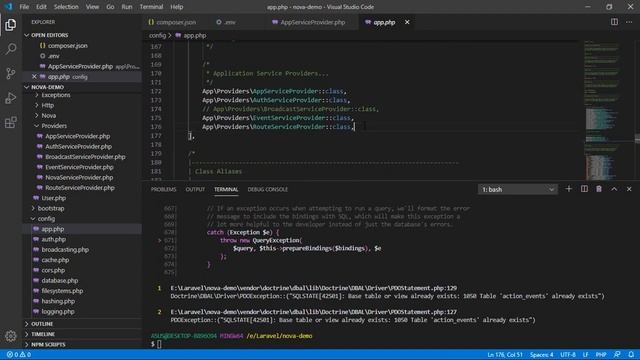Open the Selection menu
This screenshot has width=640, height=360.
66,7
